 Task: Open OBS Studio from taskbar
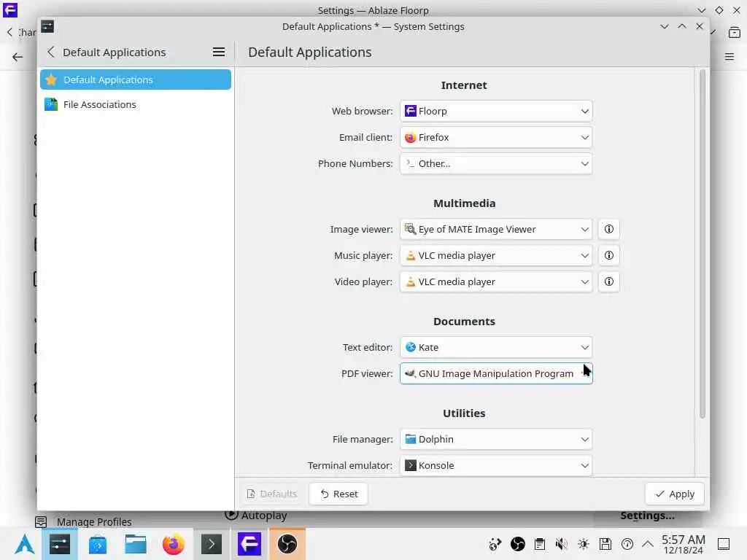[x=287, y=544]
